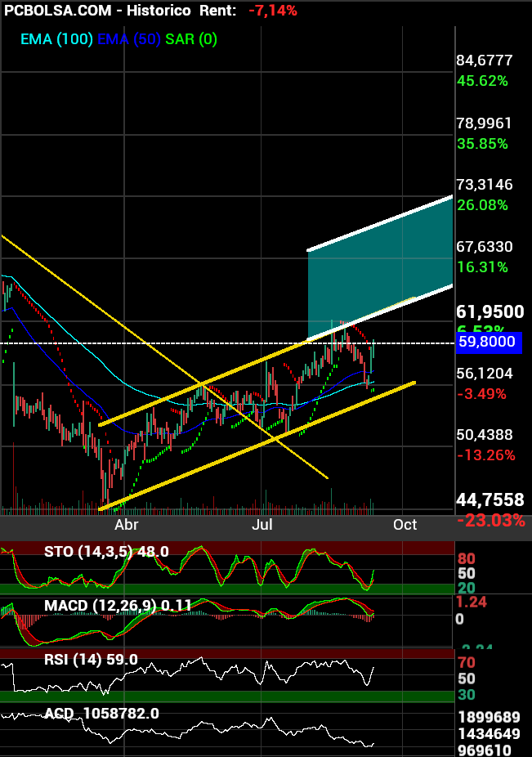Click the PCBOLSA.COM Historico title

click(x=97, y=11)
